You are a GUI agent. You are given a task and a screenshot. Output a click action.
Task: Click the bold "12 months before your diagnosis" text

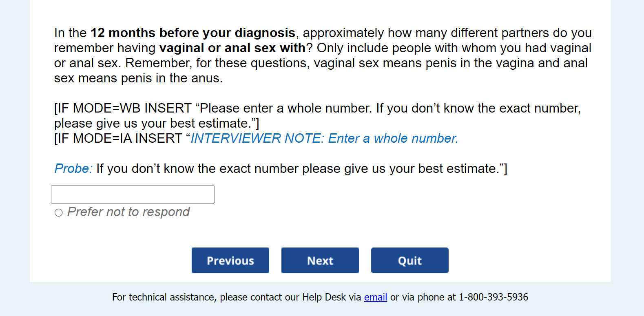point(193,33)
